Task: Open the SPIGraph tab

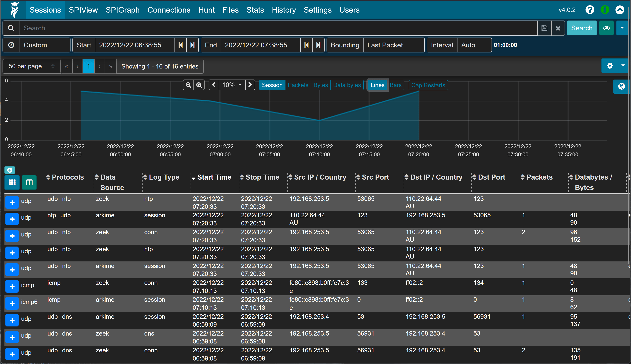Action: 122,10
